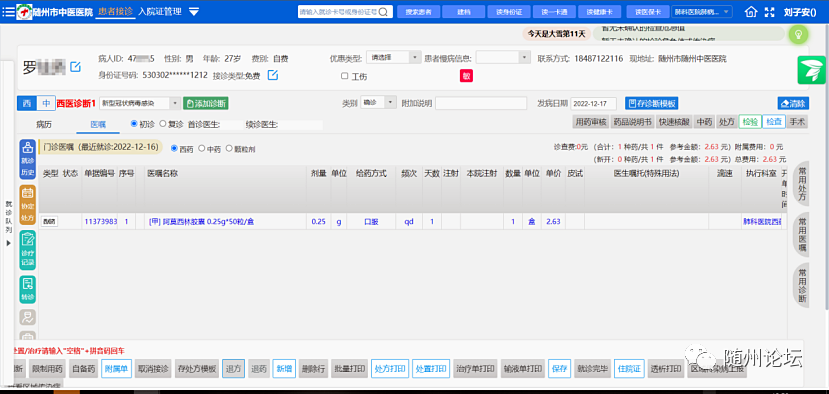
Task: Select the 复诊 radio button
Action: 163,124
